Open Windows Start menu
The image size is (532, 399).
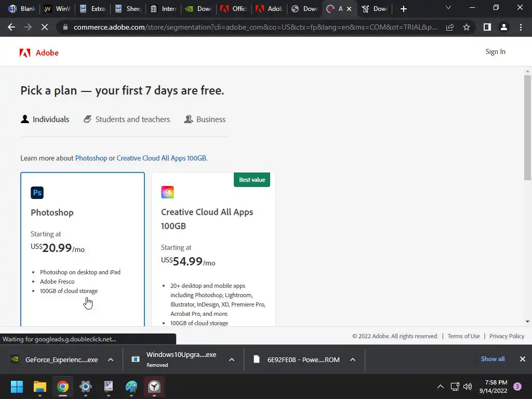pyautogui.click(x=17, y=387)
